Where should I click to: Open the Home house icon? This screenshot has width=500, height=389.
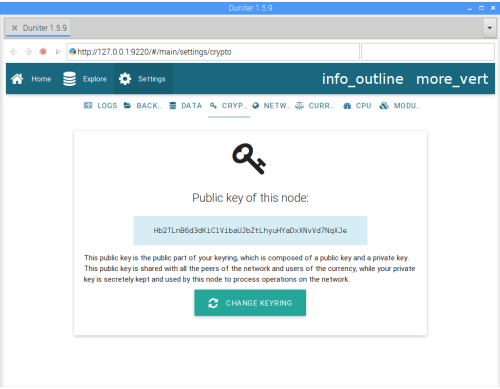click(17, 79)
